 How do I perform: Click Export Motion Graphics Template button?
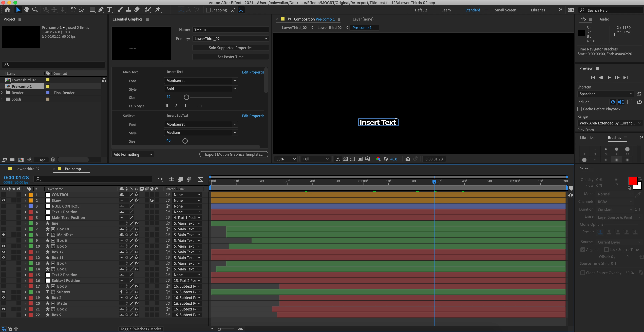pyautogui.click(x=234, y=154)
